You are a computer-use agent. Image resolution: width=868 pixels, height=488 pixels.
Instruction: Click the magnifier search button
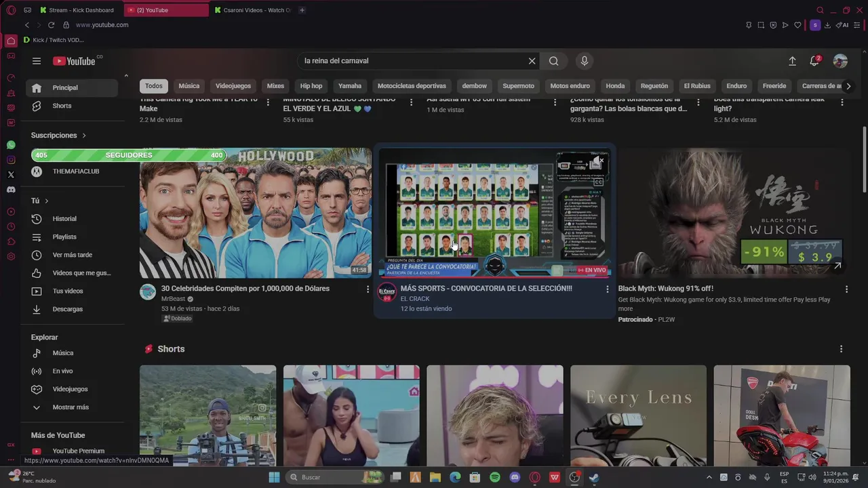554,61
